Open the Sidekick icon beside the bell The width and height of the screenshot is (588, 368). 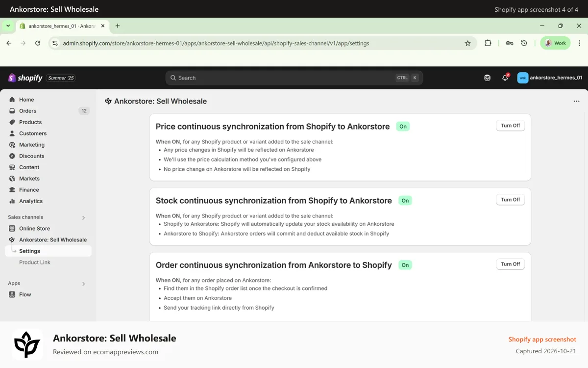487,78
